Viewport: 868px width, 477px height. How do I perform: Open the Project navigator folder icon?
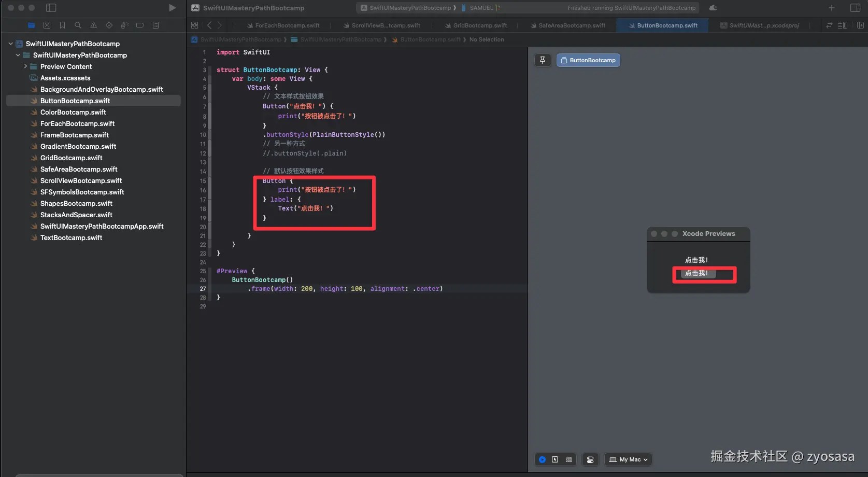tap(32, 25)
